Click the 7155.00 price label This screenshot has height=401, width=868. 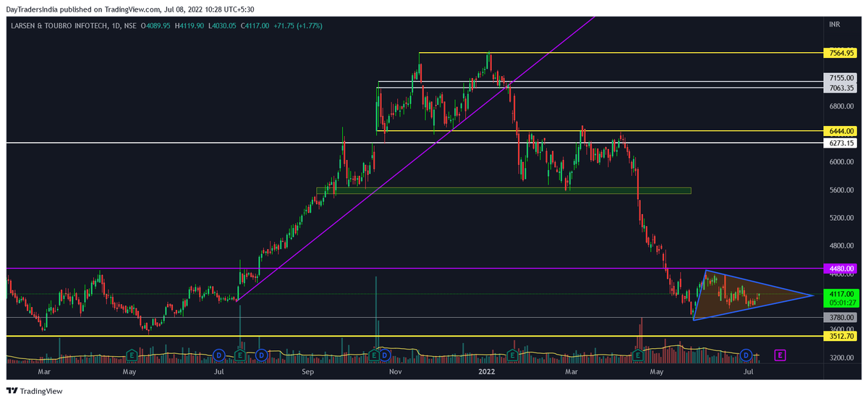point(841,78)
